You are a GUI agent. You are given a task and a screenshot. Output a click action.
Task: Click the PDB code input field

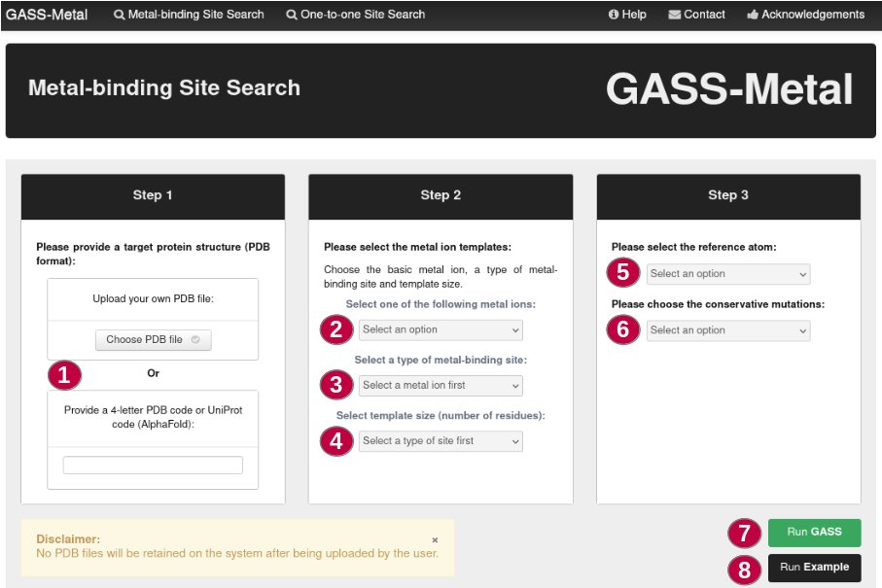point(152,465)
